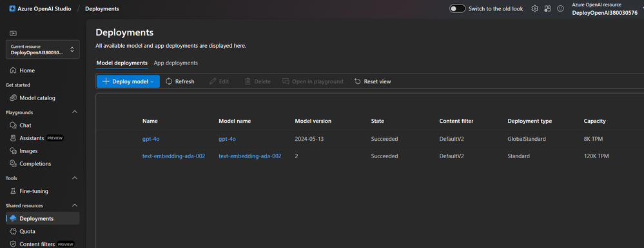
Task: Sort by the Content filter column header
Action: click(x=456, y=121)
